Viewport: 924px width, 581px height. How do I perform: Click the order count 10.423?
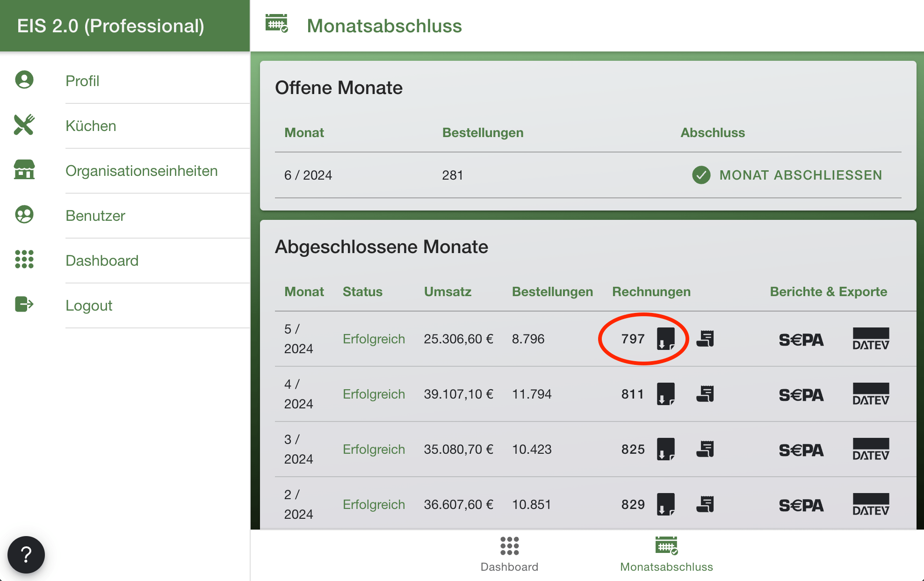pos(532,449)
